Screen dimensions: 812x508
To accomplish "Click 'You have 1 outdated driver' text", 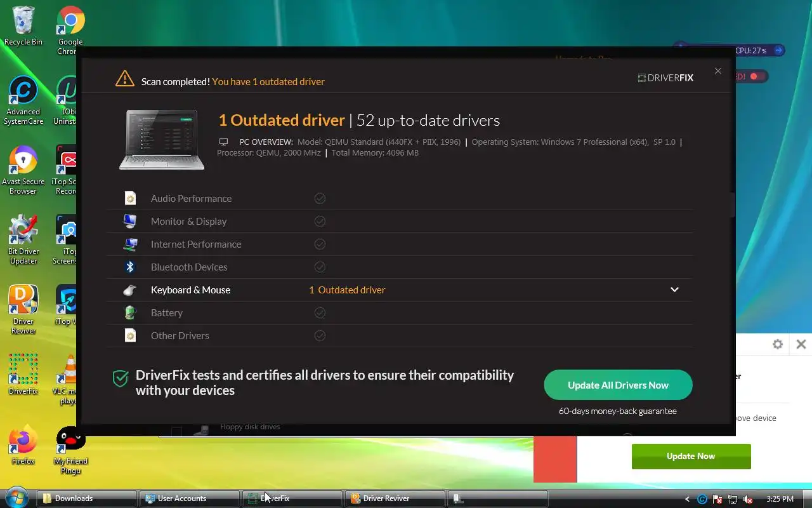I will (x=268, y=81).
